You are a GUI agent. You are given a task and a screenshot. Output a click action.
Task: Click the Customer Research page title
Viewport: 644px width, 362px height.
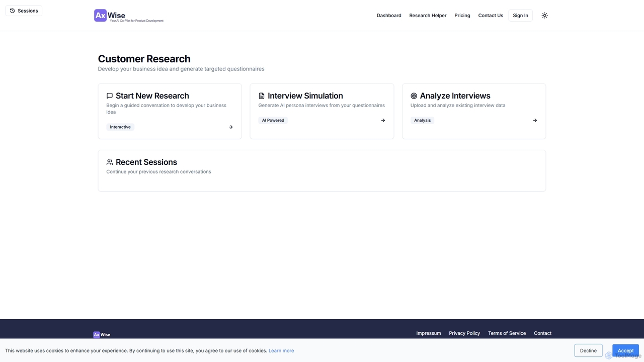(x=144, y=59)
